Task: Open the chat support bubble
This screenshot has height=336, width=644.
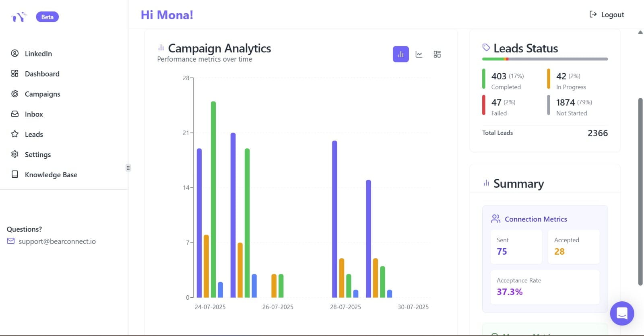Action: click(x=622, y=313)
